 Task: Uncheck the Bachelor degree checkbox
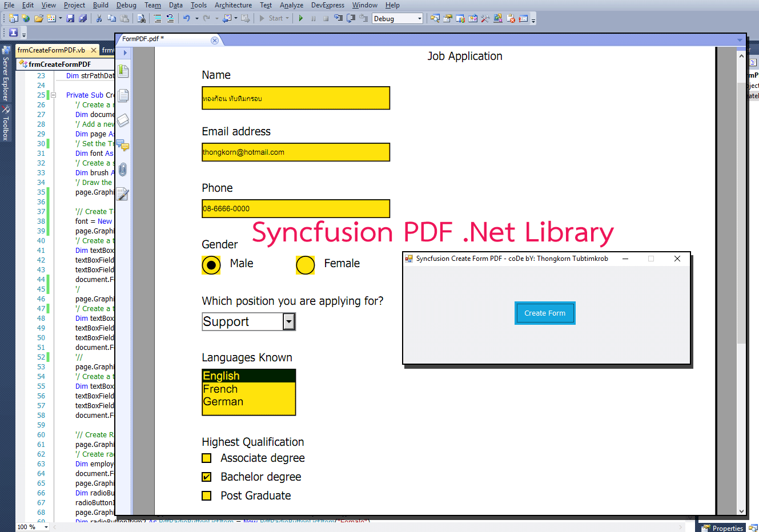coord(207,477)
